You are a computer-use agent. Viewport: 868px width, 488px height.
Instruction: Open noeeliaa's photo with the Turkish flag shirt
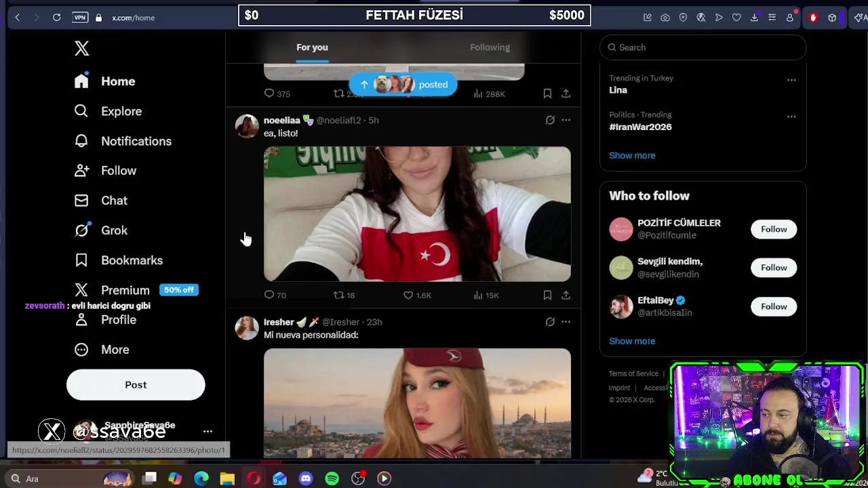pyautogui.click(x=417, y=213)
